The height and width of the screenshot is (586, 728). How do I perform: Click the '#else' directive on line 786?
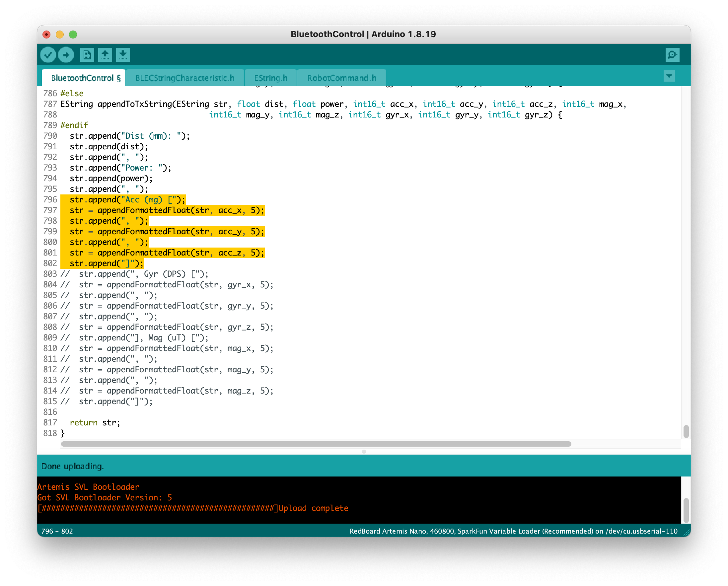pyautogui.click(x=72, y=93)
